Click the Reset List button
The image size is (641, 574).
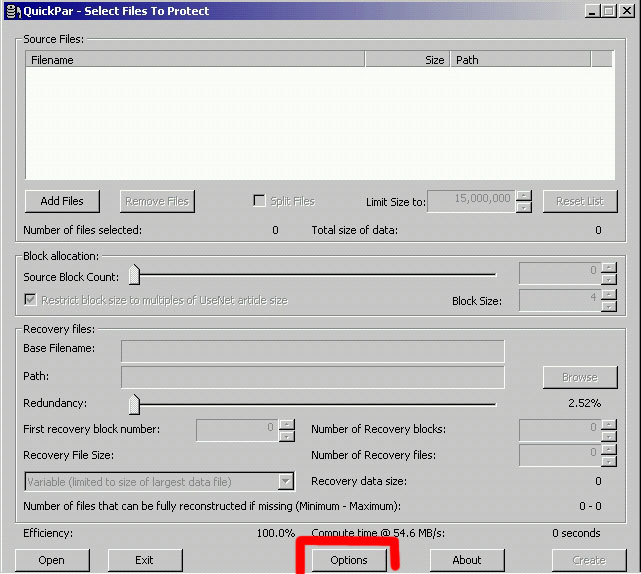coord(580,201)
